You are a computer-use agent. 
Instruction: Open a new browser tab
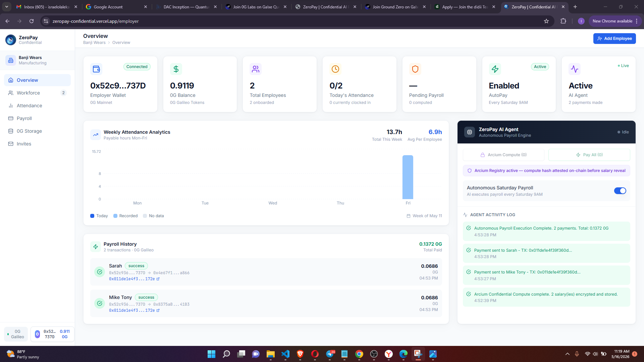[575, 7]
